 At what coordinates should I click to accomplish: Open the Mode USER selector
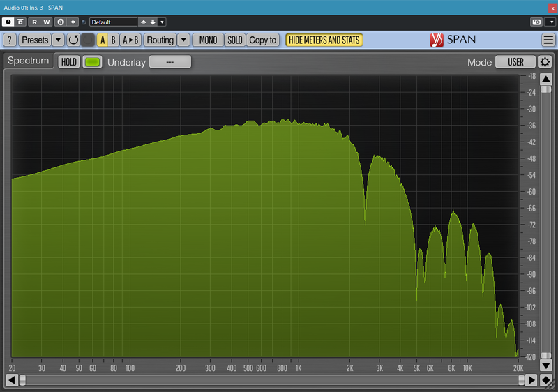coord(515,62)
